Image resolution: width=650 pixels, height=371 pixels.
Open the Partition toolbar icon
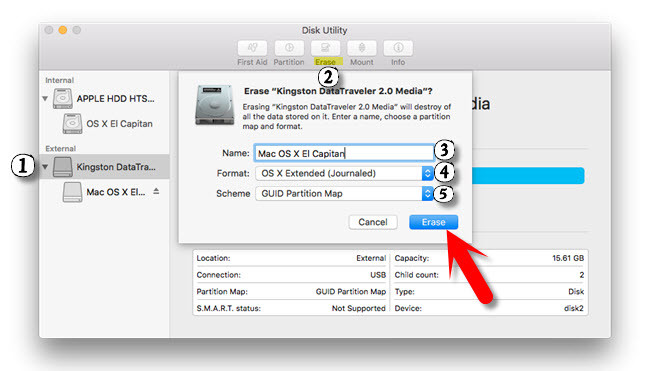coord(289,48)
